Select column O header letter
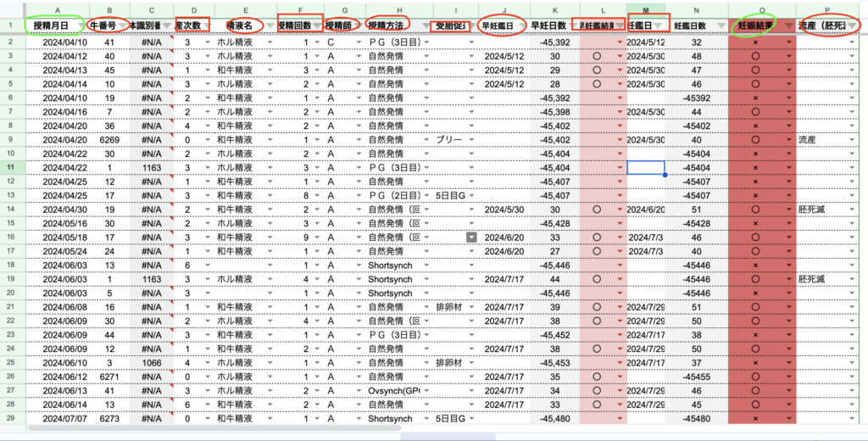 tap(761, 9)
